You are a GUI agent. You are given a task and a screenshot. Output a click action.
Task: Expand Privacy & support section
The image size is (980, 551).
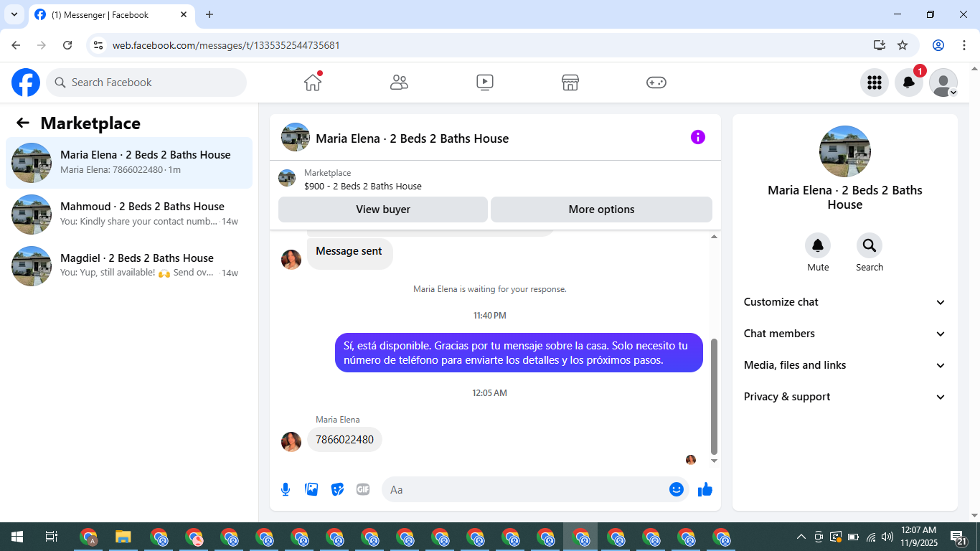(x=844, y=397)
